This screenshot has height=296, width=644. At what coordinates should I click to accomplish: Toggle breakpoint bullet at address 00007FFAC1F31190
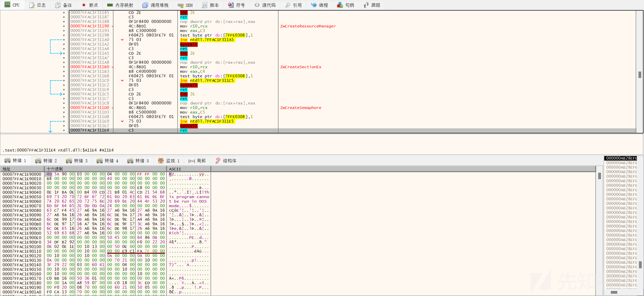tap(64, 26)
